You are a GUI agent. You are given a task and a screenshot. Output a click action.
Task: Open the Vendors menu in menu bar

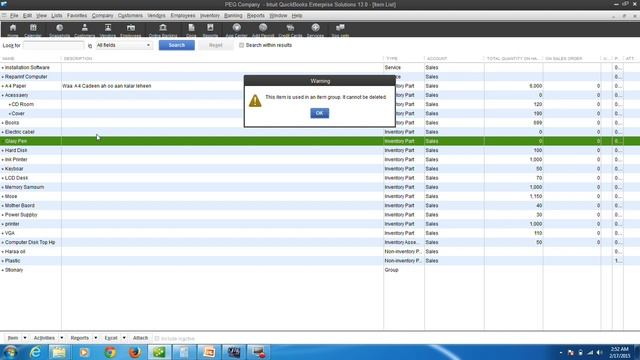tap(156, 16)
